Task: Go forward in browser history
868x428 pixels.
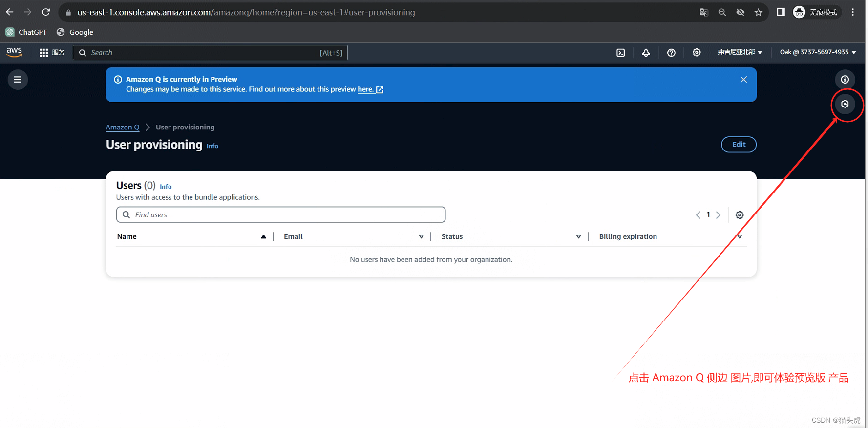Action: (28, 12)
